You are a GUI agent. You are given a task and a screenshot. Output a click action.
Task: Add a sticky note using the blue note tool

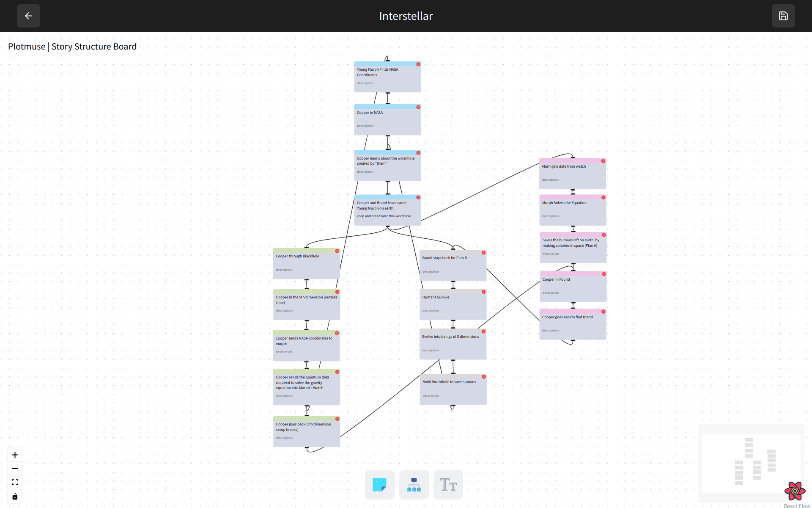point(380,485)
